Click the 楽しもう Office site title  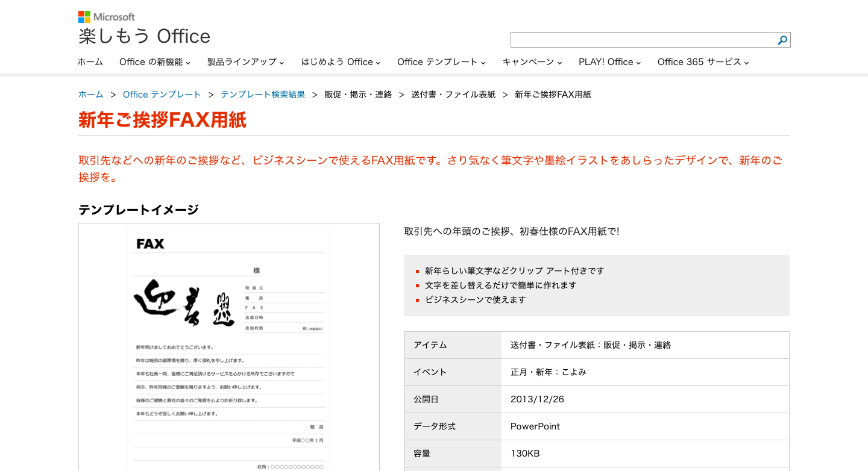click(x=144, y=36)
